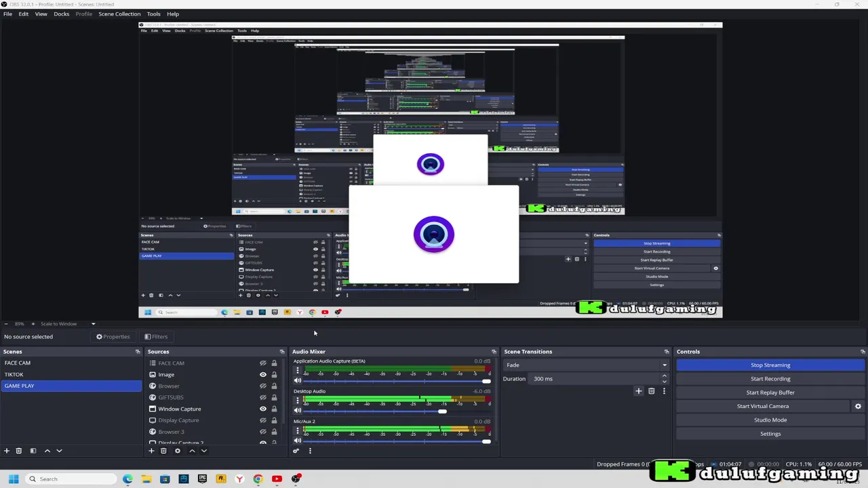Adjust Application Audio Capture volume slider
This screenshot has height=488, width=868.
[397, 381]
